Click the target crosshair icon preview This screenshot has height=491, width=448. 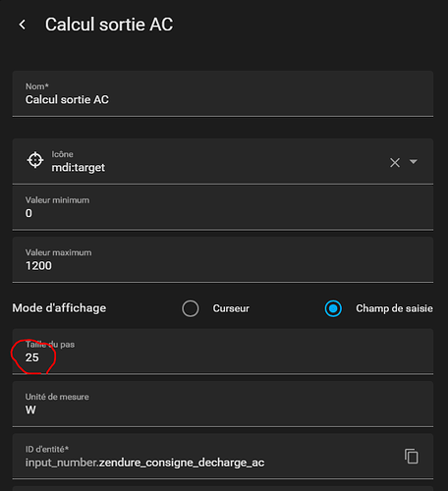tap(35, 160)
